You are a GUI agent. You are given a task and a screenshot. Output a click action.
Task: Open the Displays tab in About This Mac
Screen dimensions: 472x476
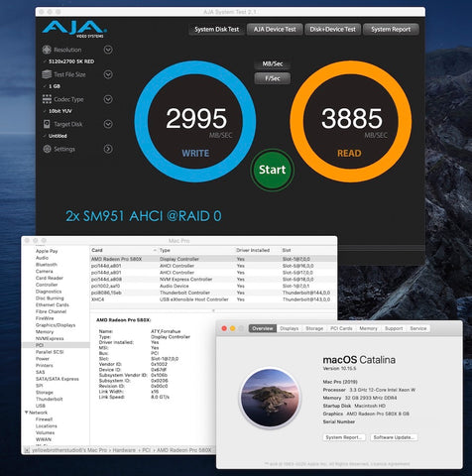[x=290, y=328]
